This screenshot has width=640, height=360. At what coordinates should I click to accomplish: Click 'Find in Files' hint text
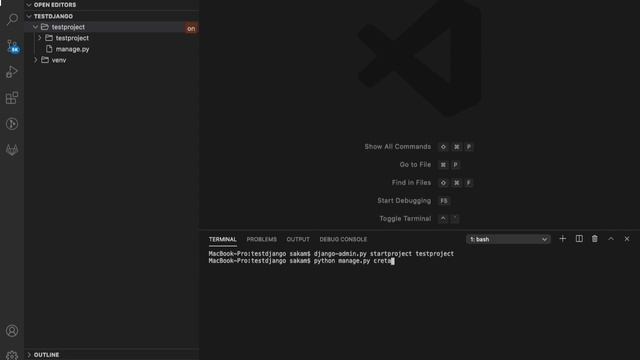pos(411,182)
